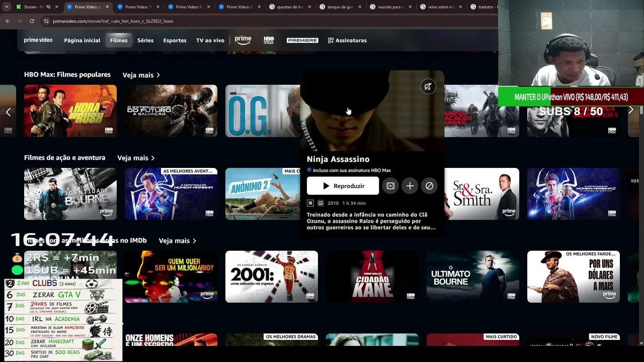Open the Planeta dos Macacos thumbnail
The width and height of the screenshot is (644, 362).
[x=481, y=111]
